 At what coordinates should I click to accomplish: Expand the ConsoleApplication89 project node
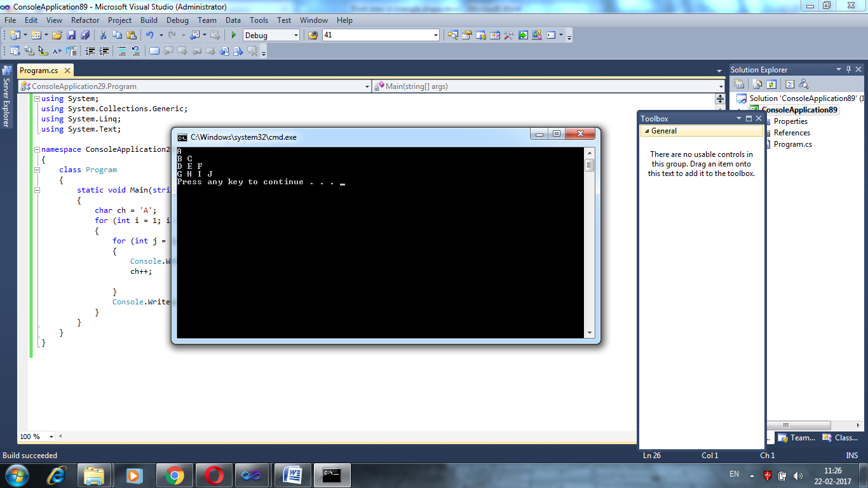pos(738,108)
